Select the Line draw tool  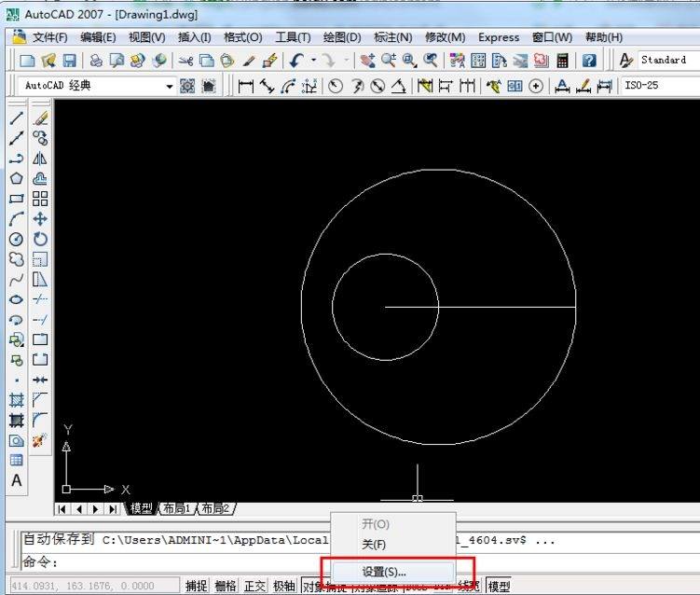pyautogui.click(x=17, y=118)
